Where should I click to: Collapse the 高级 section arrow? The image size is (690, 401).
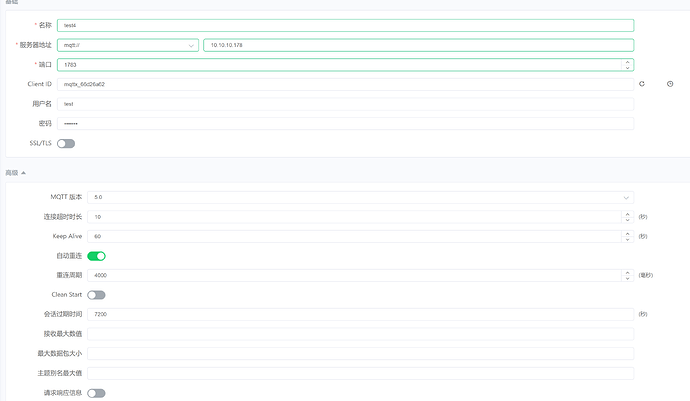pos(23,173)
